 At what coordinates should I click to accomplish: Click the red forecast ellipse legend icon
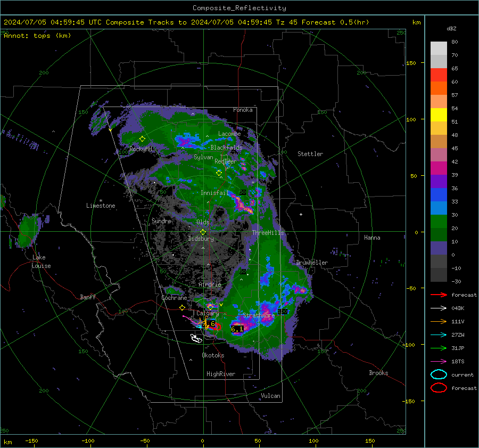coord(439,388)
